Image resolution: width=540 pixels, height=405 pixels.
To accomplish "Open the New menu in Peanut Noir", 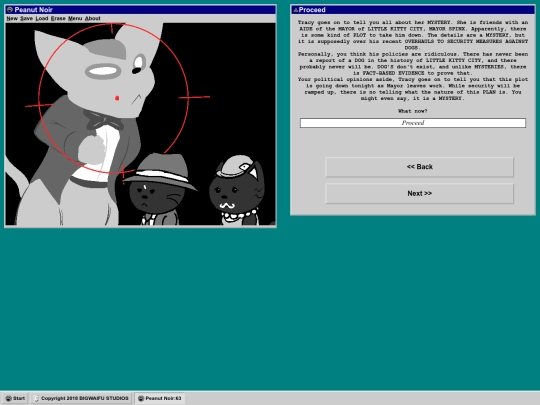I will (12, 18).
